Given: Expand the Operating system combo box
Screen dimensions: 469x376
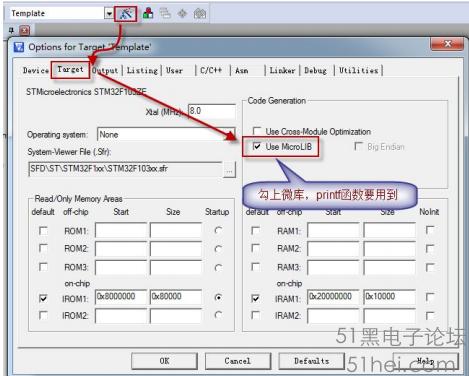Looking at the screenshot, I should click(166, 135).
